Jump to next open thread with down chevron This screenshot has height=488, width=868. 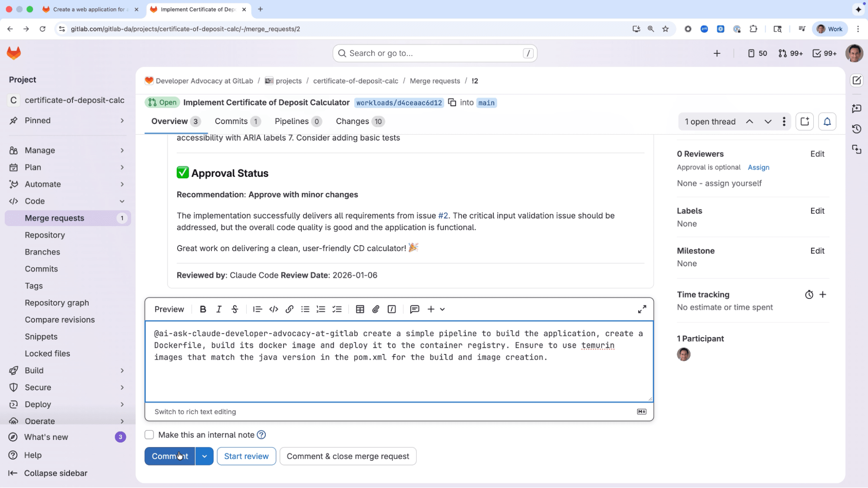(x=768, y=121)
